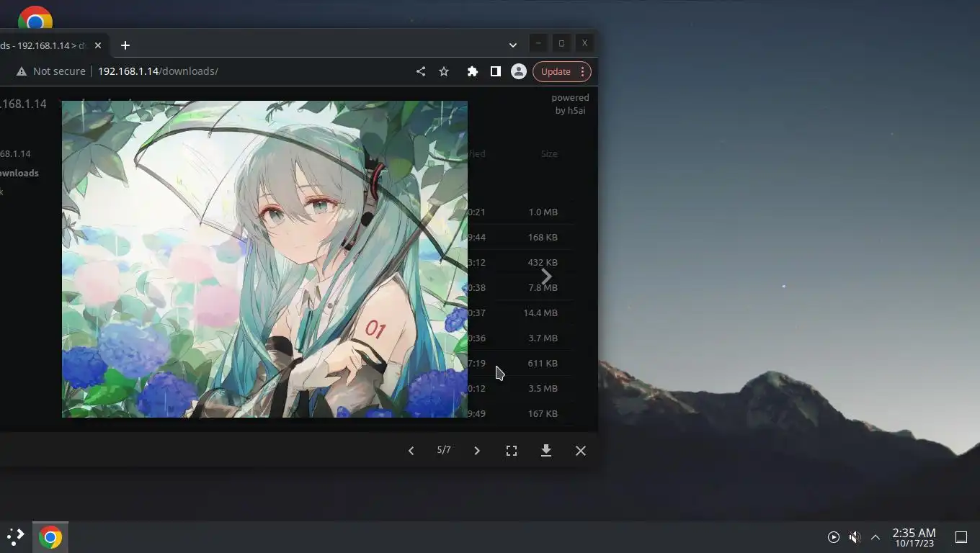Click show desktop button on taskbar

(961, 537)
